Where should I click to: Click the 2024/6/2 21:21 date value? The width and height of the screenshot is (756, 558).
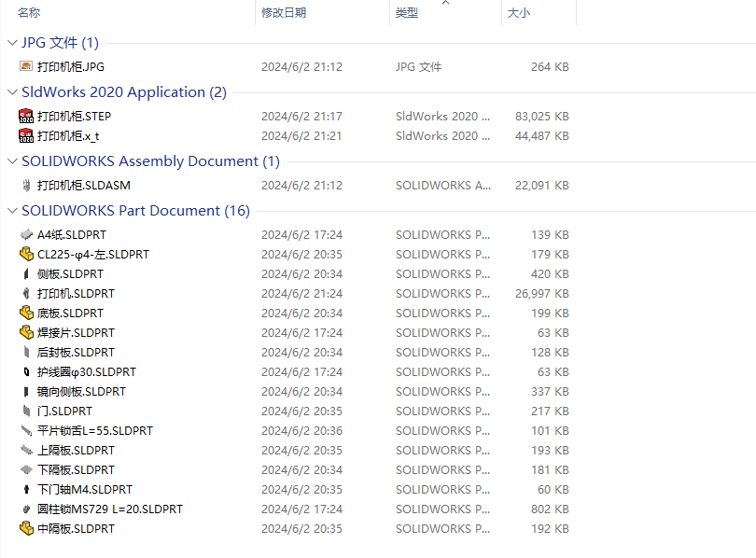point(301,136)
